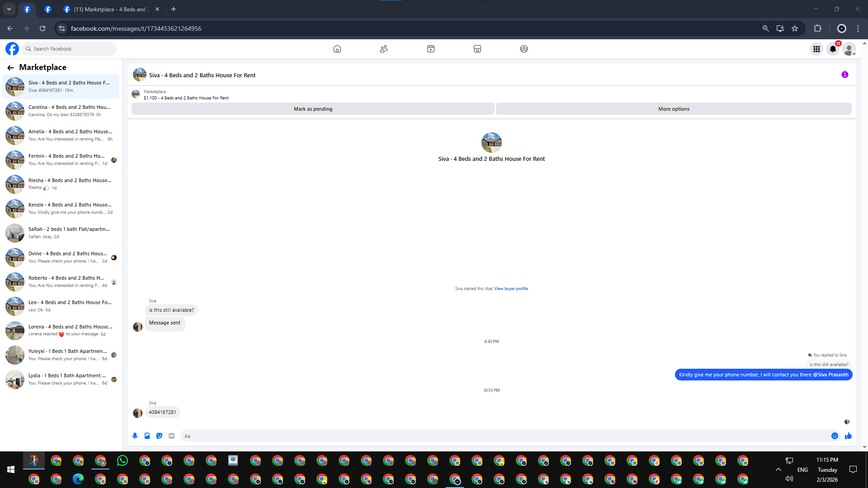Click Mark as pending button
Image resolution: width=868 pixels, height=488 pixels.
(313, 109)
